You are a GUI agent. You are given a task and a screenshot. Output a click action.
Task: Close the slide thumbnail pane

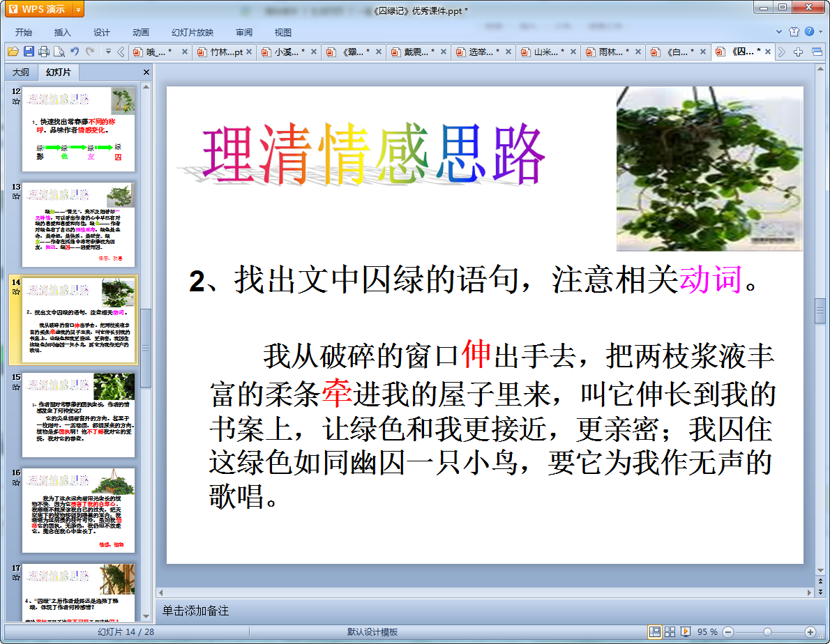[x=146, y=72]
